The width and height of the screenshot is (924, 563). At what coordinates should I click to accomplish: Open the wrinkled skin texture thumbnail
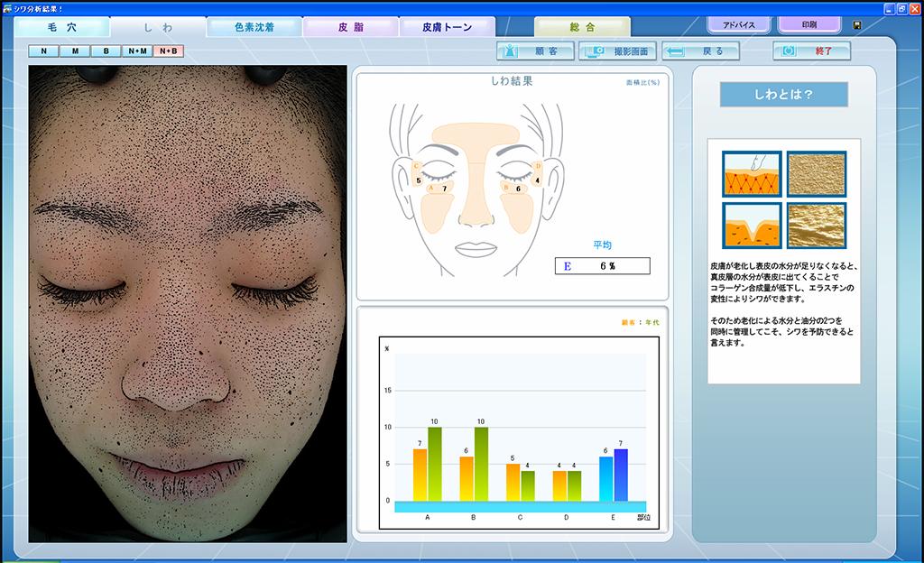coord(816,226)
